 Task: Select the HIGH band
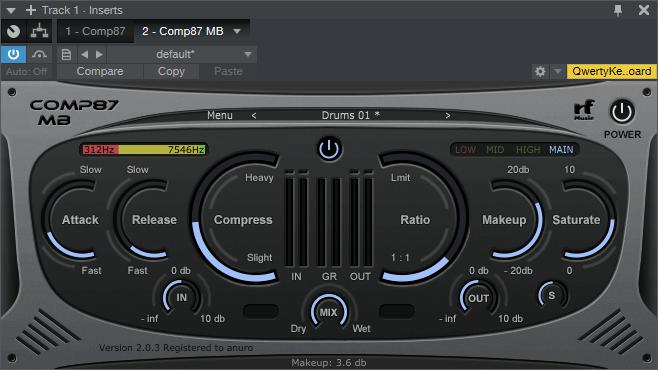528,150
